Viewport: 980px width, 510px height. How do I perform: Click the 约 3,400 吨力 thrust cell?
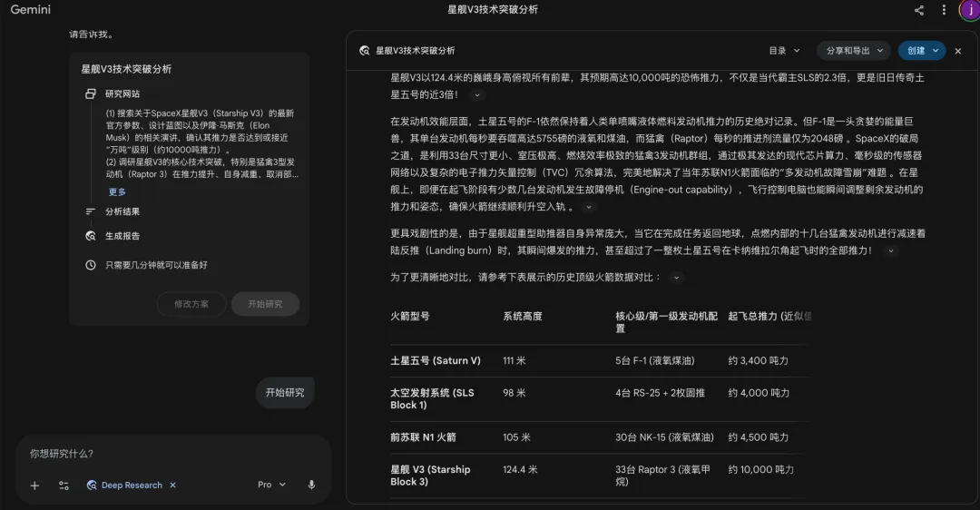tap(758, 360)
